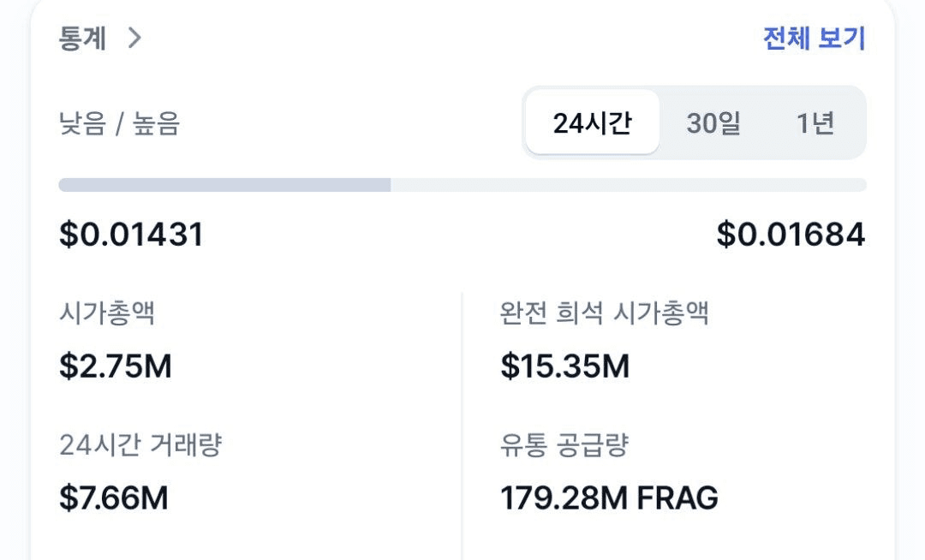The image size is (925, 560).
Task: Click the chevron arrow next to 통계
Action: (x=134, y=39)
